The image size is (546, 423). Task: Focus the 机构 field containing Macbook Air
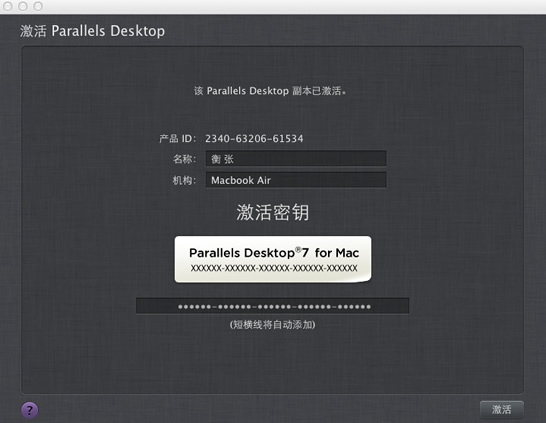(x=296, y=180)
